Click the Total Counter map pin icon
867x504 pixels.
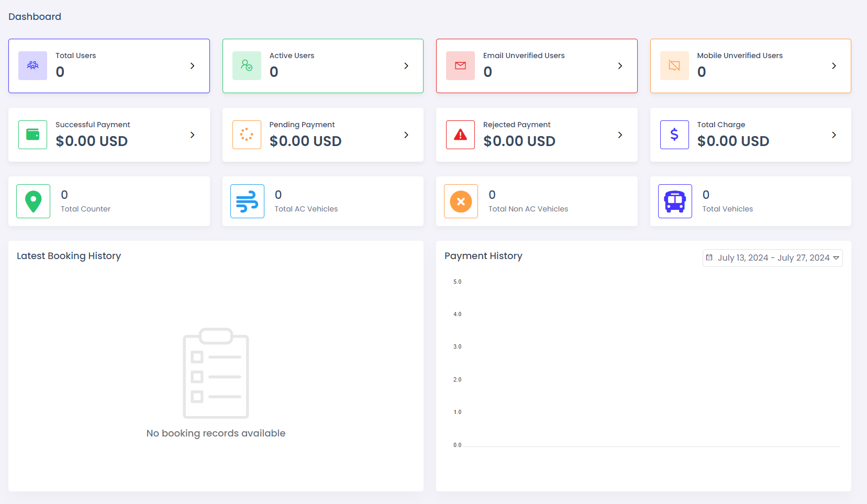(33, 201)
